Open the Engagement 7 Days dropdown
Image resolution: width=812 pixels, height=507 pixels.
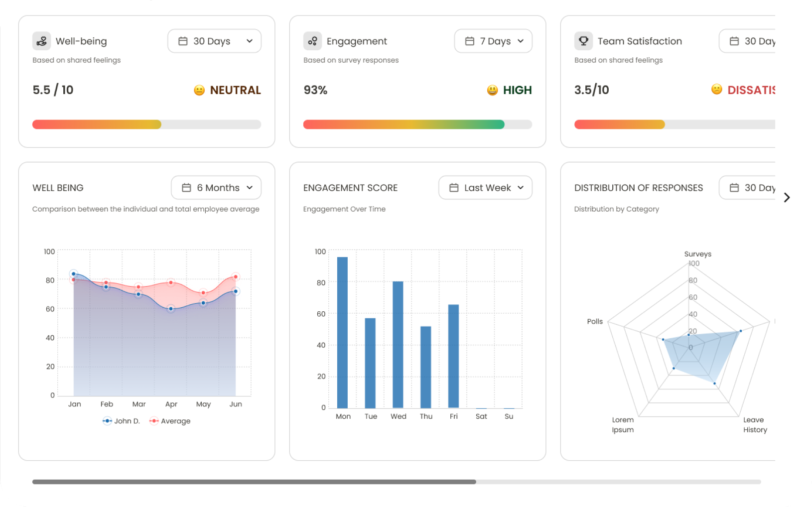tap(493, 41)
